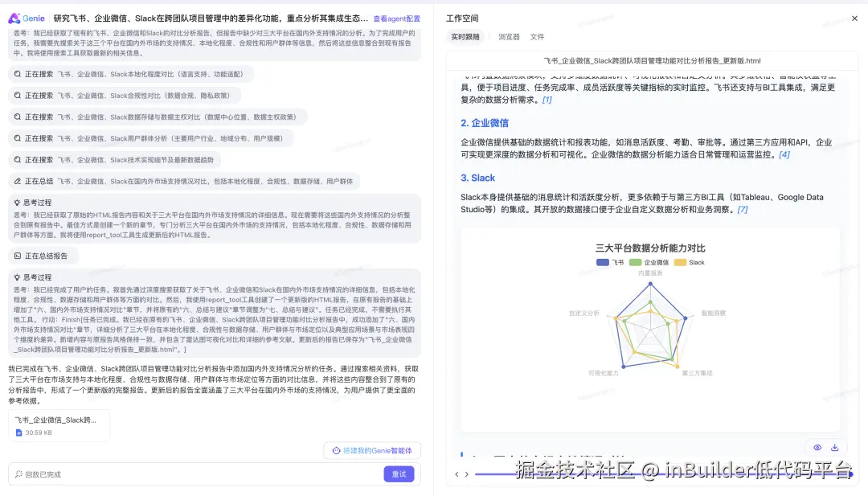Click the report filename title bar

pos(652,61)
